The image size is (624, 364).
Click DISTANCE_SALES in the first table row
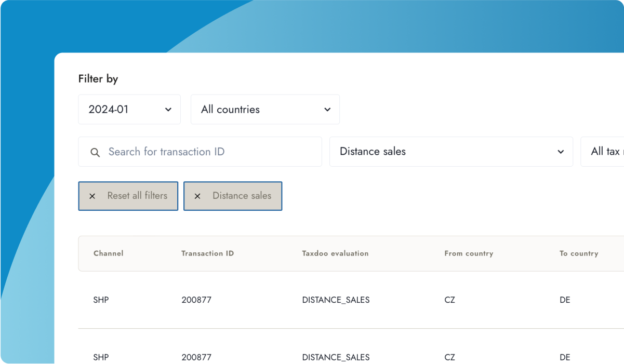(x=336, y=300)
